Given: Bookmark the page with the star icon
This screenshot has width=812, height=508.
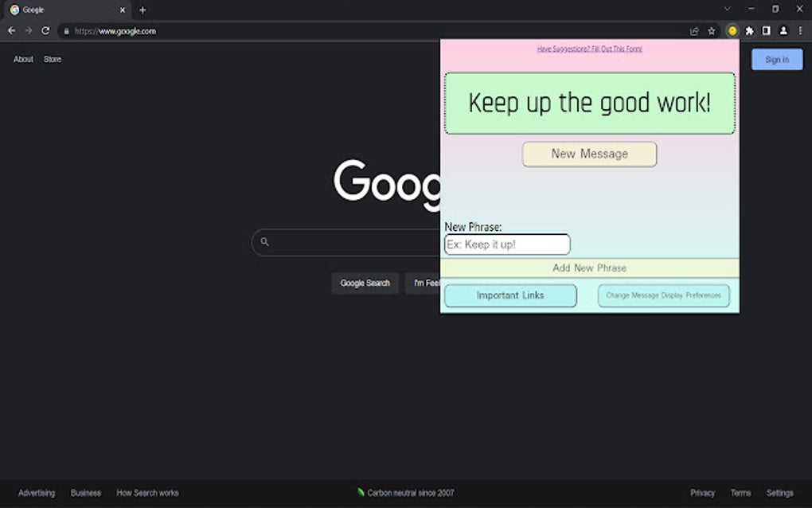Looking at the screenshot, I should pyautogui.click(x=711, y=31).
